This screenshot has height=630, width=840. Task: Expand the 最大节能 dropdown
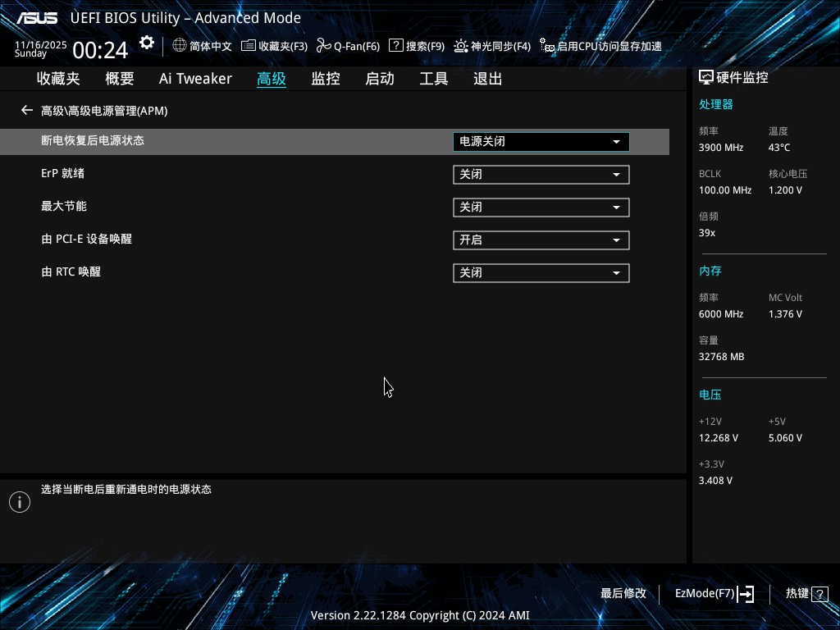[541, 208]
